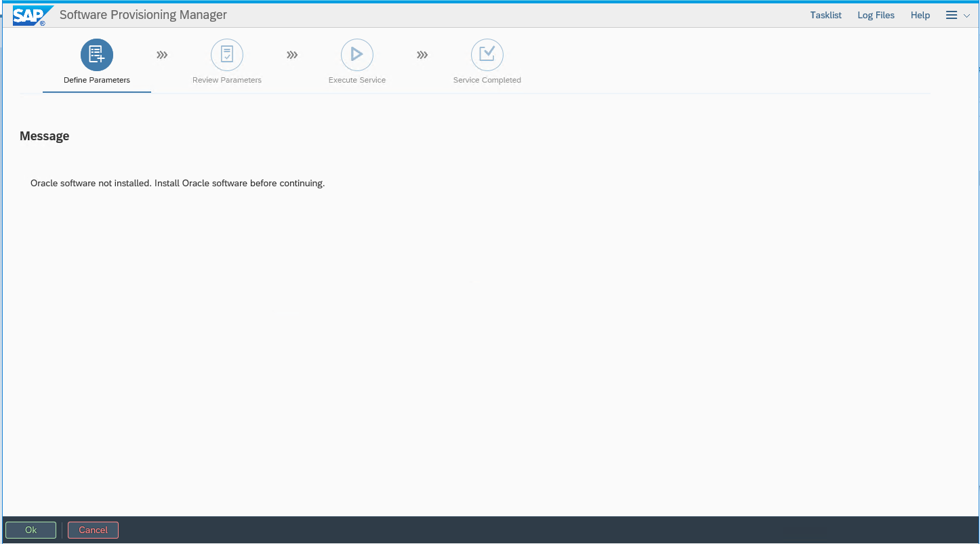The height and width of the screenshot is (544, 980).
Task: Expand the menu dropdown chevron
Action: (x=967, y=16)
